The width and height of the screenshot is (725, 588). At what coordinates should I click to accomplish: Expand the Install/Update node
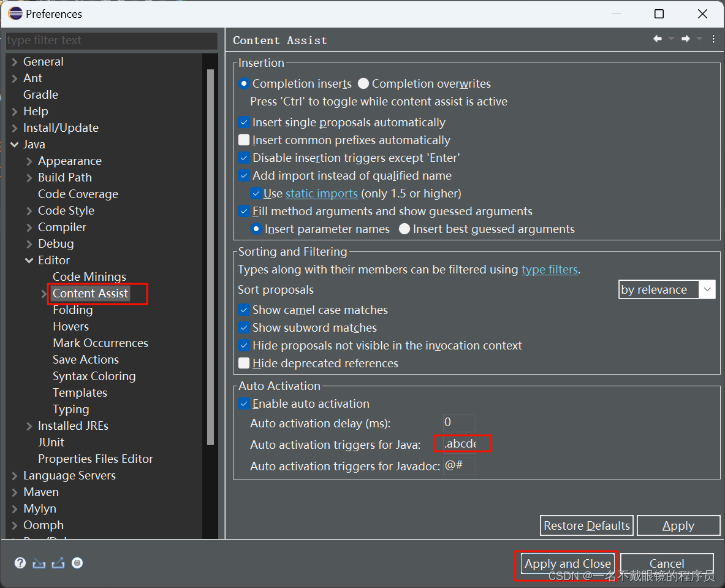15,128
